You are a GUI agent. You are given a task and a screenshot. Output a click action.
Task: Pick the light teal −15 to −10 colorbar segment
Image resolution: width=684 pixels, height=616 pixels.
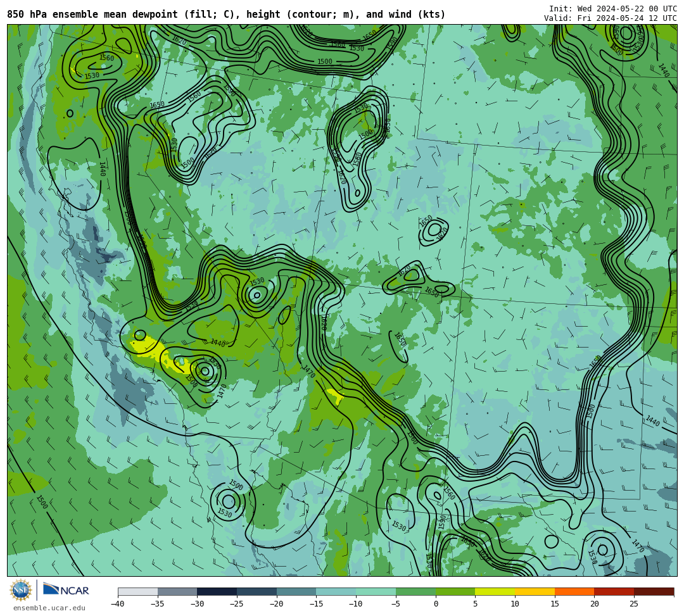tap(336, 591)
